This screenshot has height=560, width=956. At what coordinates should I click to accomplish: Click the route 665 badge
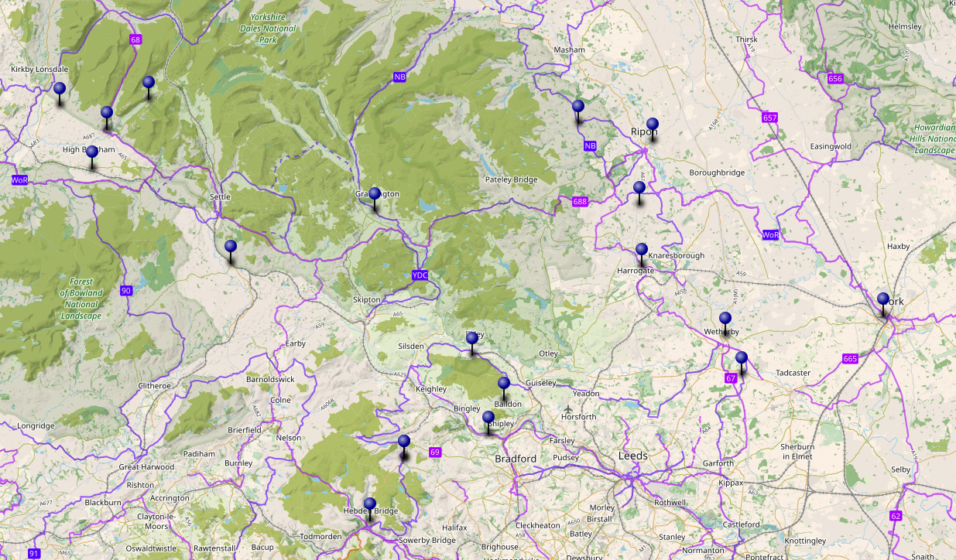[x=850, y=359]
